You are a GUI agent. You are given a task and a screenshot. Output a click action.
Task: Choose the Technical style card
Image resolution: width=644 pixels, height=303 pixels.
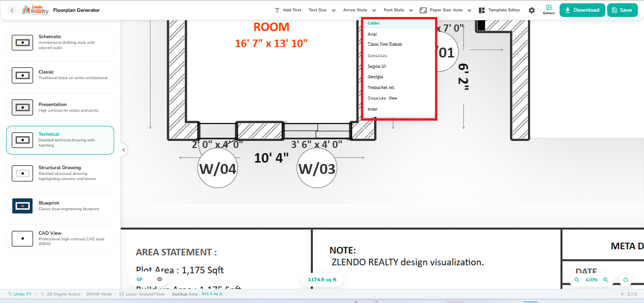(x=60, y=140)
